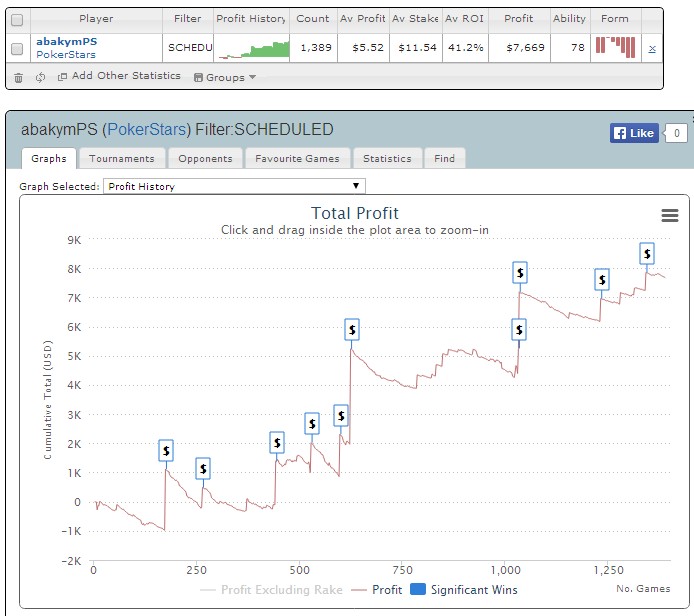Screen dimensions: 694x616
Task: Switch to the Favourite Games tab
Action: [x=297, y=158]
